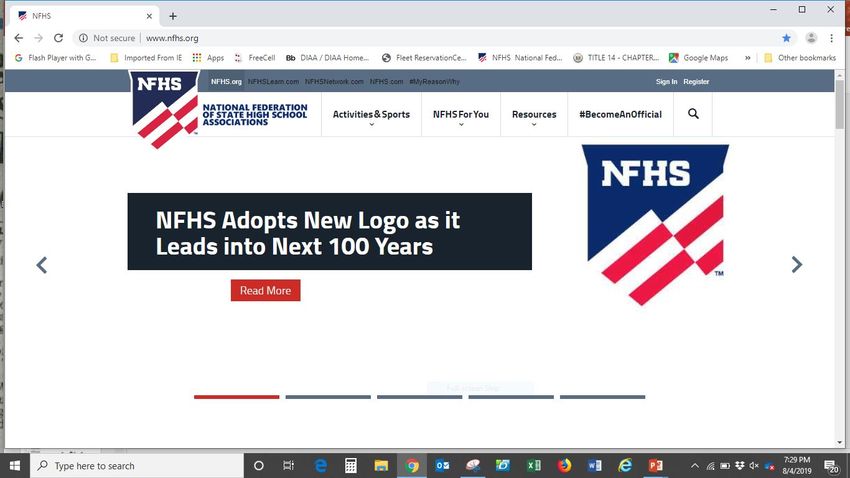Select the first red carousel indicator
Image resolution: width=850 pixels, height=478 pixels.
tap(236, 397)
